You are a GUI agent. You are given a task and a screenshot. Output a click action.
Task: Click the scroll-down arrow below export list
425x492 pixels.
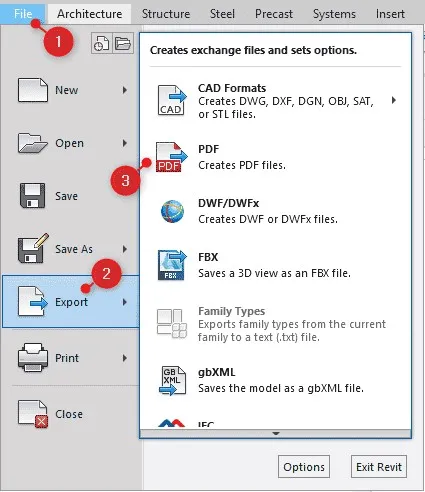pyautogui.click(x=276, y=433)
